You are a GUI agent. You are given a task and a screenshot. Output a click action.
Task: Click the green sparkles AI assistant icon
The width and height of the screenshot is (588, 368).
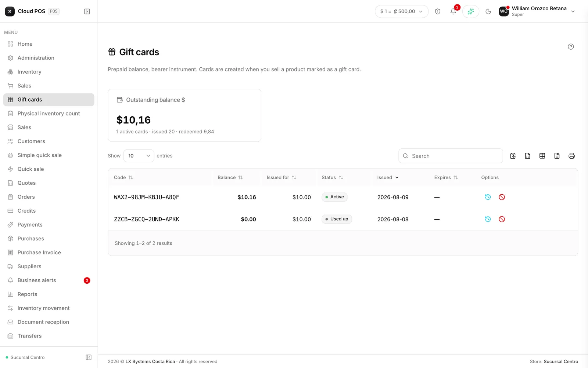pos(471,11)
